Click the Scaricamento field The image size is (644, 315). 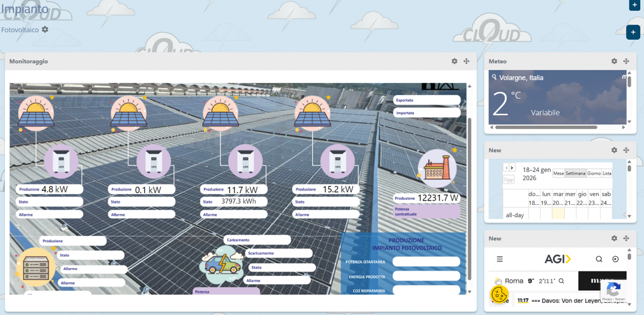[x=279, y=253]
